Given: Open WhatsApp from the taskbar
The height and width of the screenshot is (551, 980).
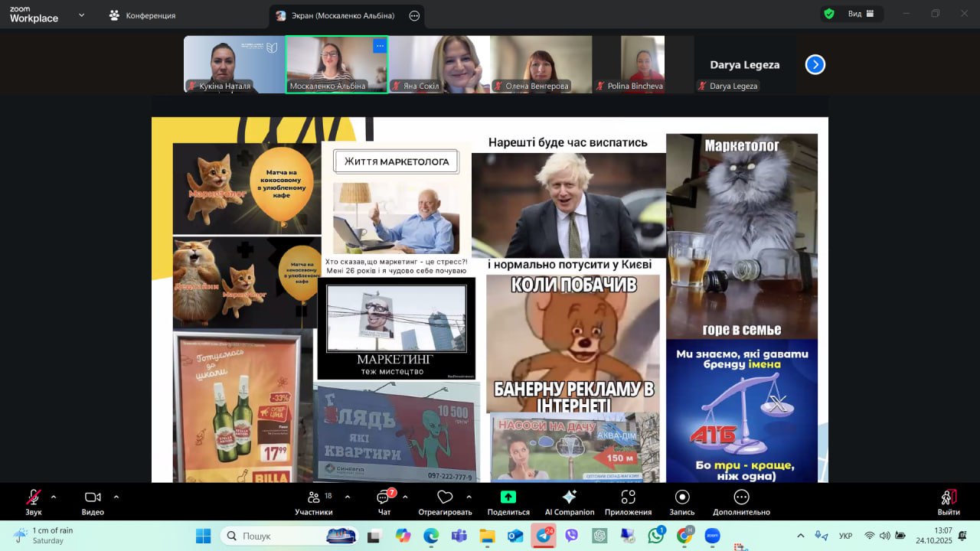Looking at the screenshot, I should click(x=656, y=536).
